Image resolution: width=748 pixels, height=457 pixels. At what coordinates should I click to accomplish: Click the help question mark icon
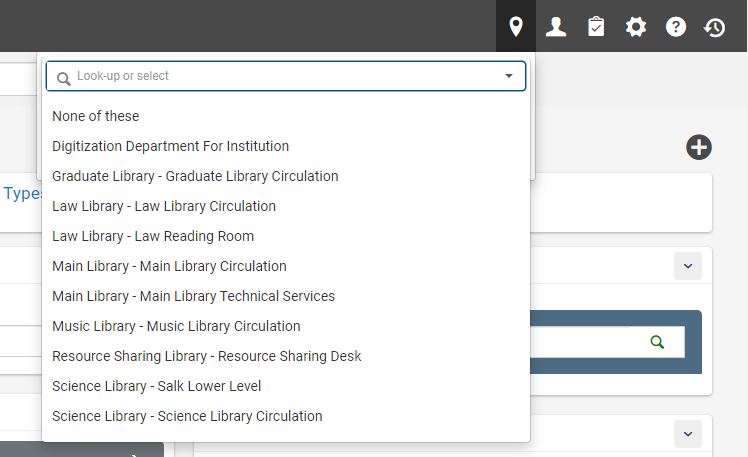(676, 26)
